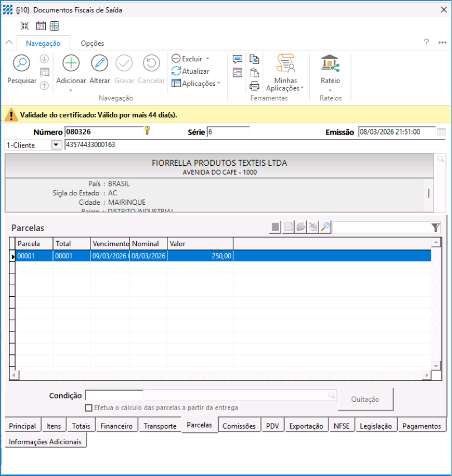The image size is (452, 476).
Task: Click the Pesquisar magnifier icon
Action: click(x=21, y=63)
